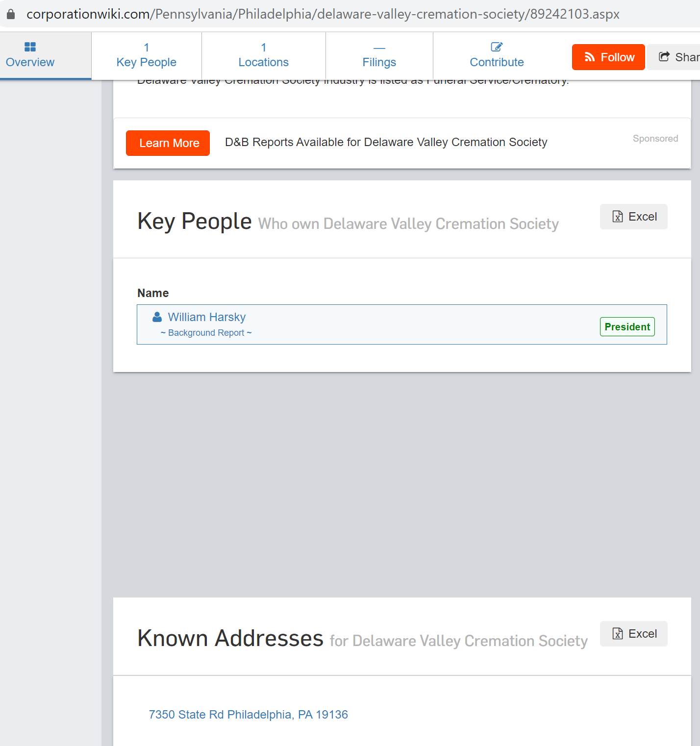
Task: Click the count 1 above Key People tab
Action: pyautogui.click(x=146, y=48)
